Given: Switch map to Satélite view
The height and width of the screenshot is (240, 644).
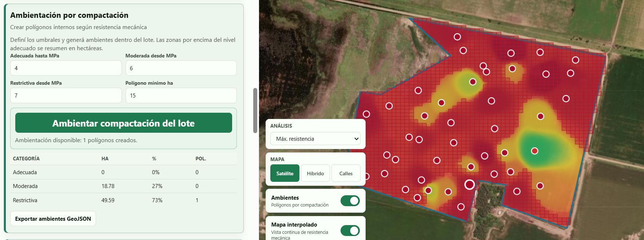Looking at the screenshot, I should (x=285, y=173).
